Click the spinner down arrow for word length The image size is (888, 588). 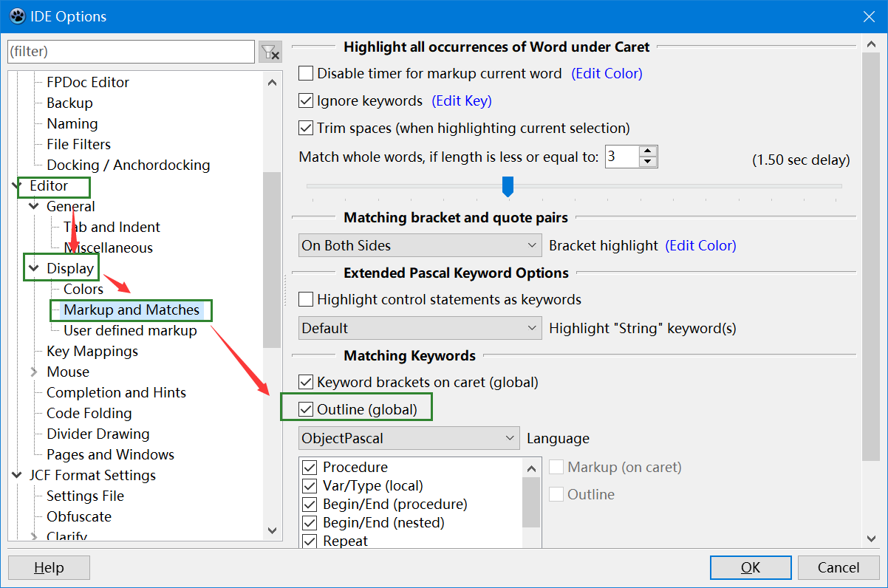[x=648, y=162]
